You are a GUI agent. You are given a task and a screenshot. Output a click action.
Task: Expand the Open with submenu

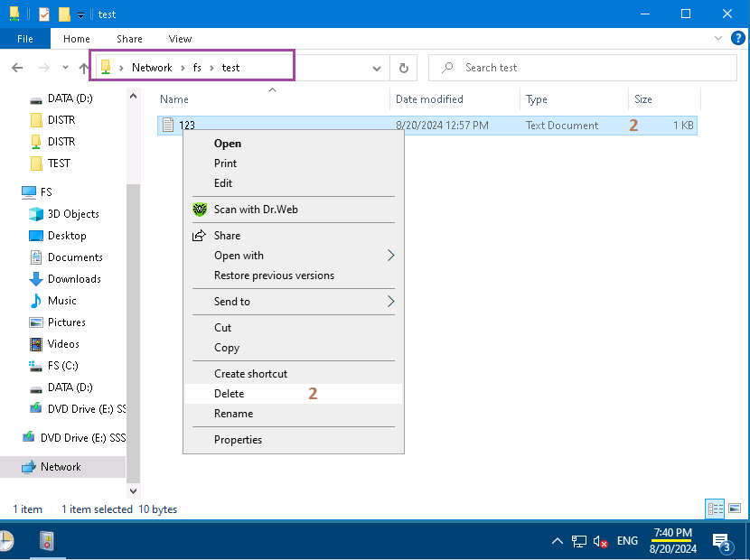(294, 256)
